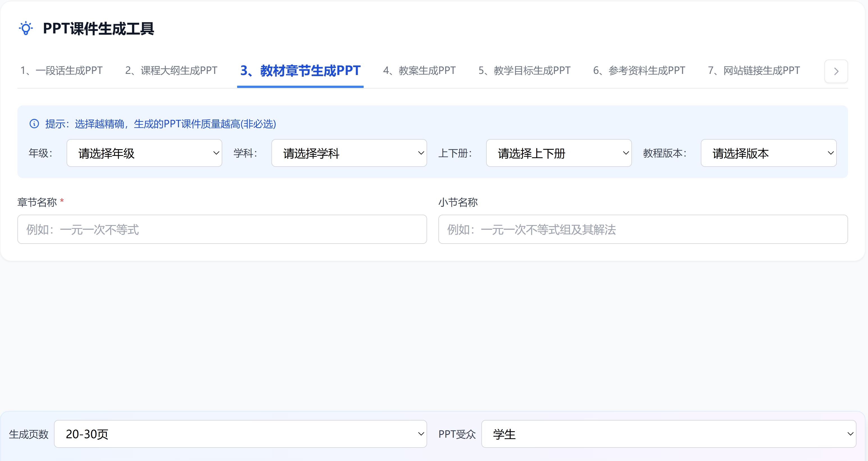Image resolution: width=868 pixels, height=461 pixels.
Task: Open the 请选择上下册 volume dropdown
Action: [x=559, y=153]
